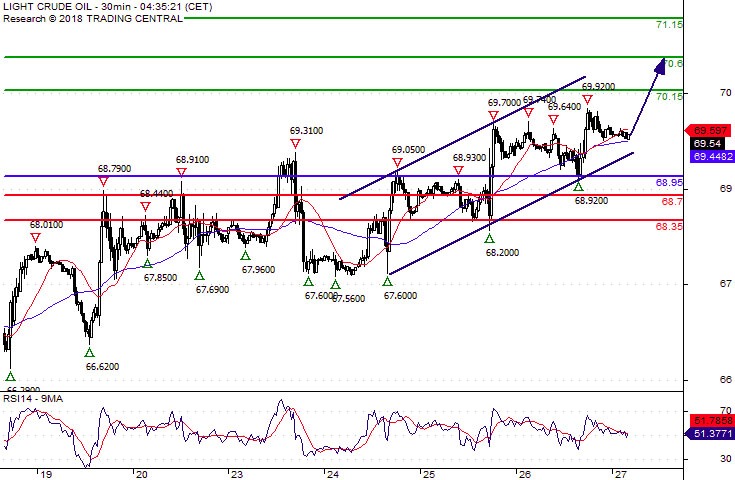Click the 69.7000 swing high label

[x=504, y=102]
